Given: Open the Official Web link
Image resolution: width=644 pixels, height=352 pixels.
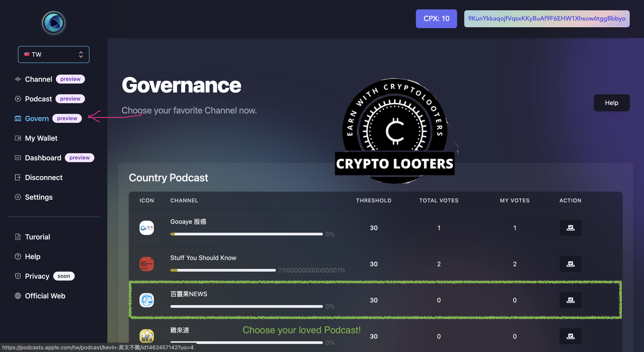Looking at the screenshot, I should coord(45,296).
